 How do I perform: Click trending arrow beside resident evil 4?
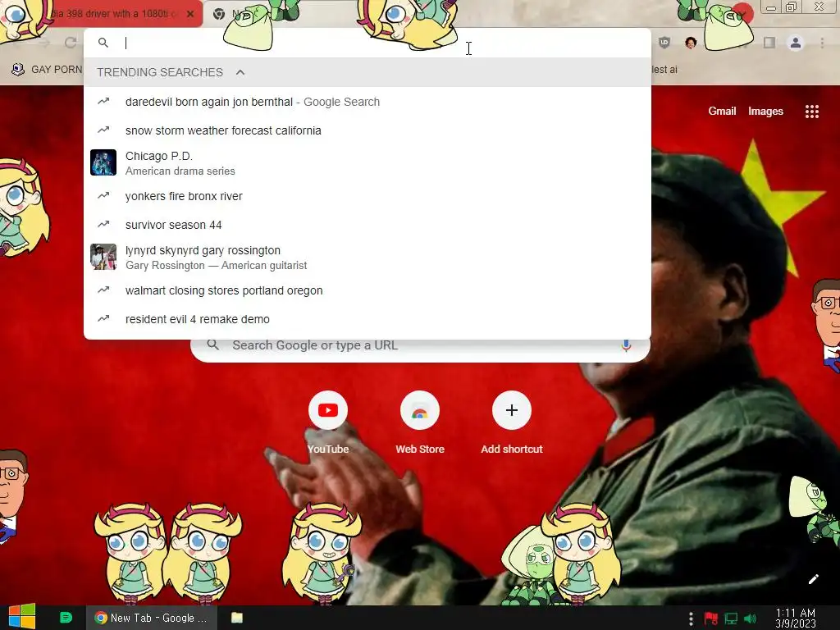point(103,318)
